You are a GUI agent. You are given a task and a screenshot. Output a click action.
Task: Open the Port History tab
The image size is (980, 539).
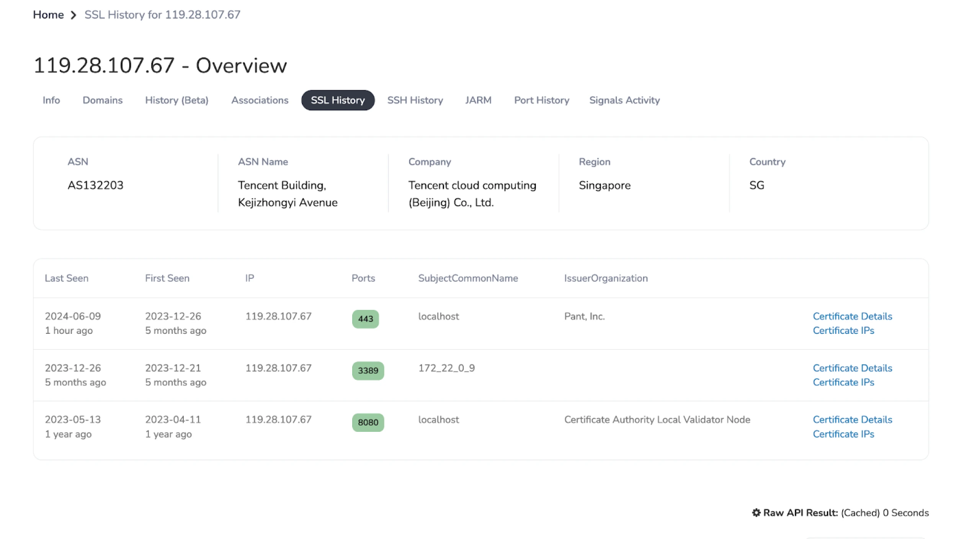(x=542, y=100)
